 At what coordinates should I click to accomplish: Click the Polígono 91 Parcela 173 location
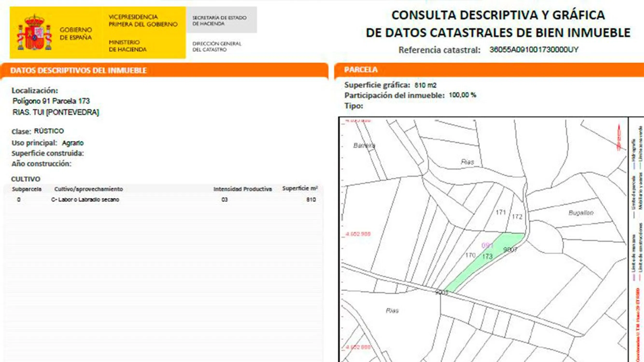51,101
